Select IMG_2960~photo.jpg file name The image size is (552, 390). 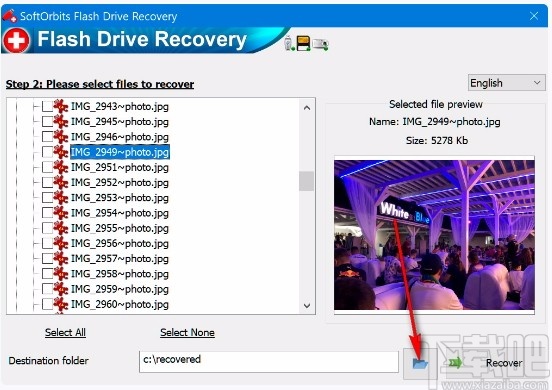click(120, 304)
